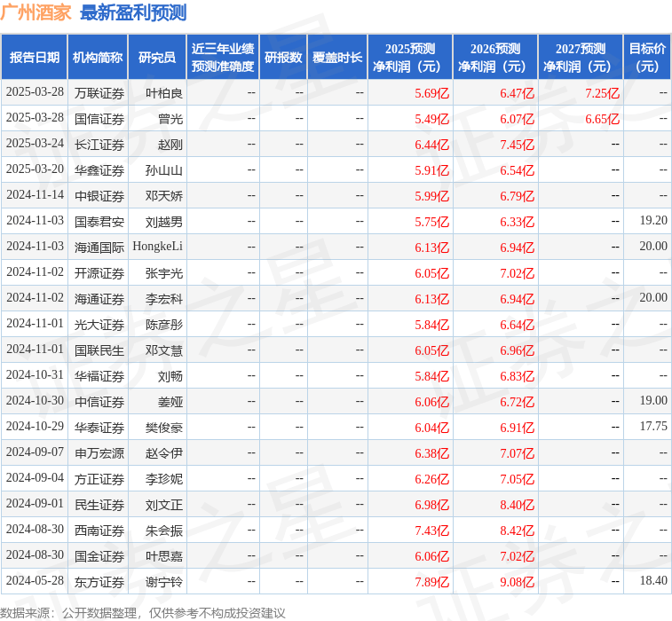Screen dimensions: 672x621
Task: Click 国金证券 institution cell
Action: coord(99,556)
